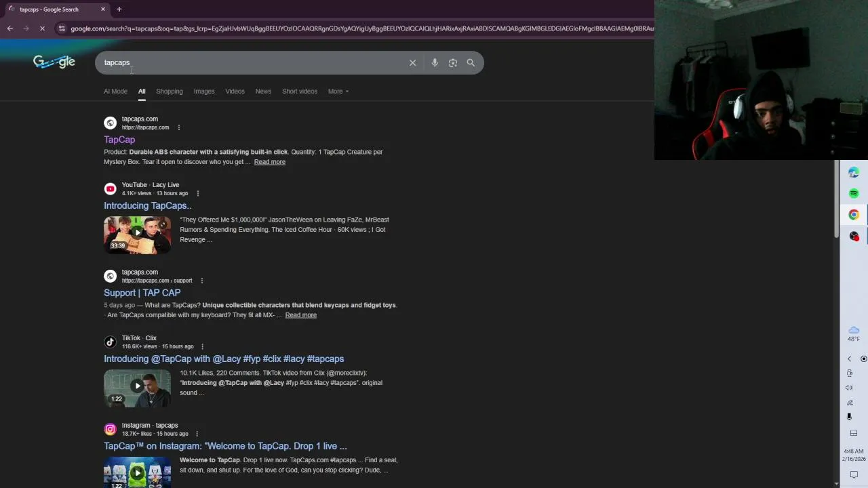Open search by image camera icon
The height and width of the screenshot is (488, 868).
tap(453, 62)
